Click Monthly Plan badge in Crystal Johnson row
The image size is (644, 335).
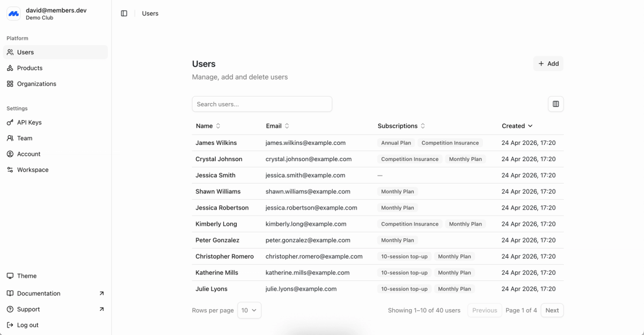coord(465,159)
